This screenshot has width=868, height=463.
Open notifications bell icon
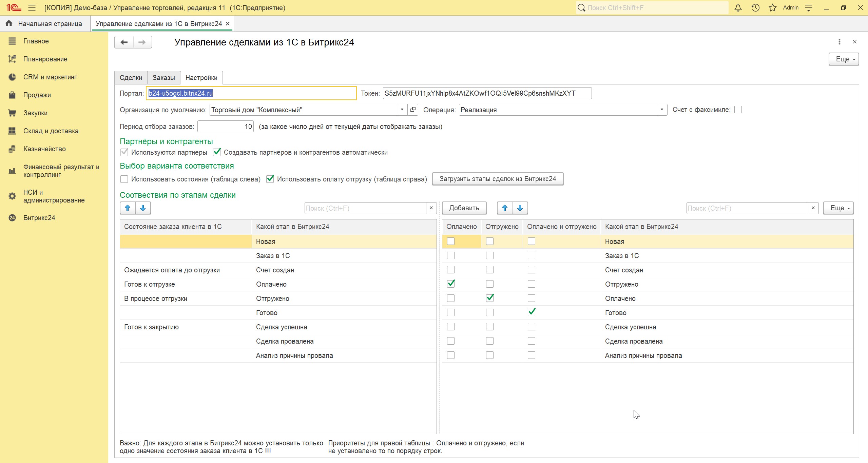738,8
